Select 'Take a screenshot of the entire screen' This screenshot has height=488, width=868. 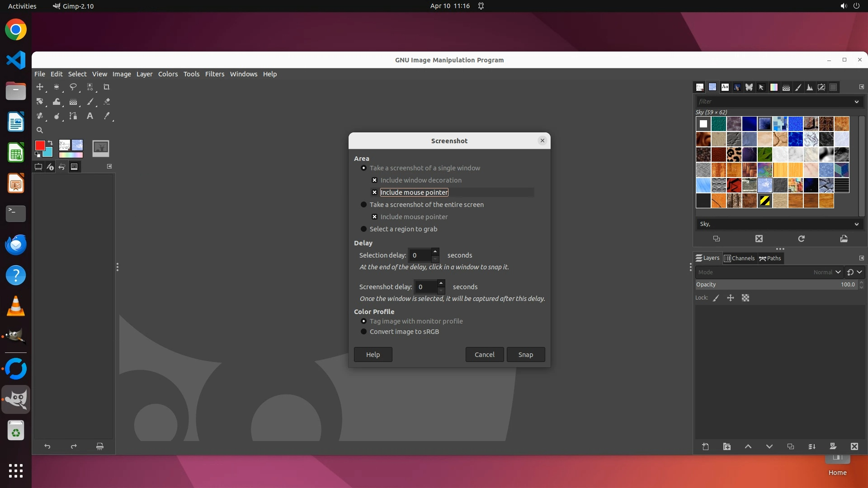363,205
